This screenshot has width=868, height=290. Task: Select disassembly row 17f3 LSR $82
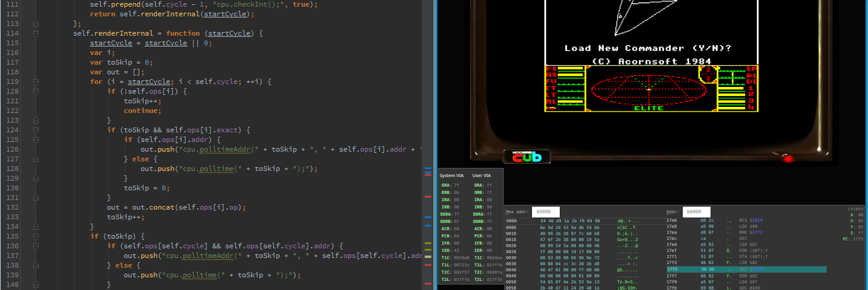click(x=746, y=263)
